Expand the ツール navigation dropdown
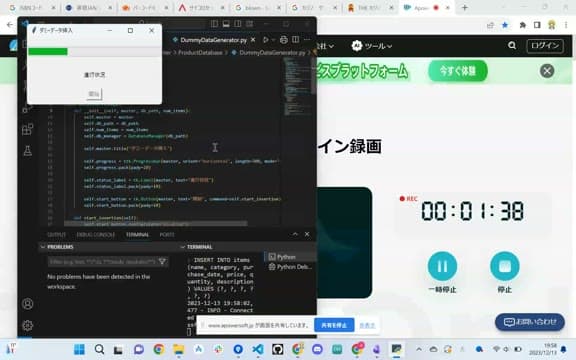This screenshot has width=576, height=360. tap(372, 46)
